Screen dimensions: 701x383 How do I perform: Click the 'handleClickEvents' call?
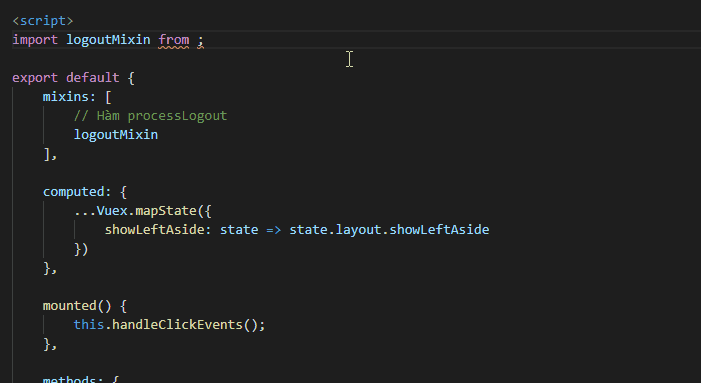177,324
